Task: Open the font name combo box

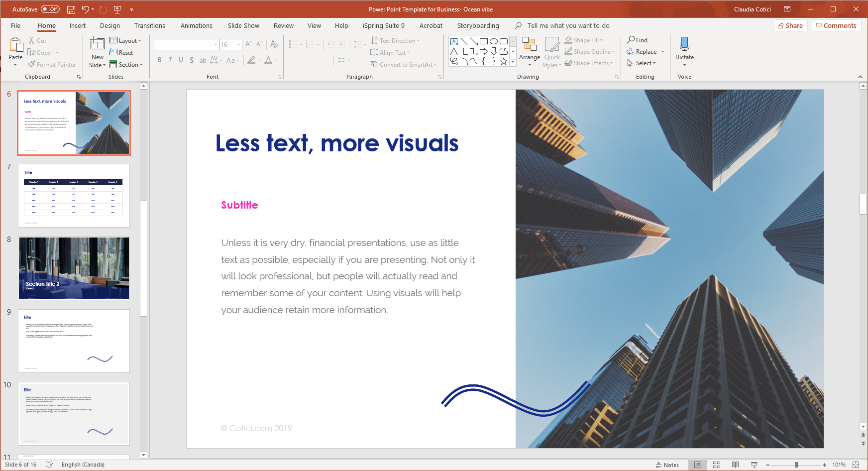Action: click(x=187, y=44)
